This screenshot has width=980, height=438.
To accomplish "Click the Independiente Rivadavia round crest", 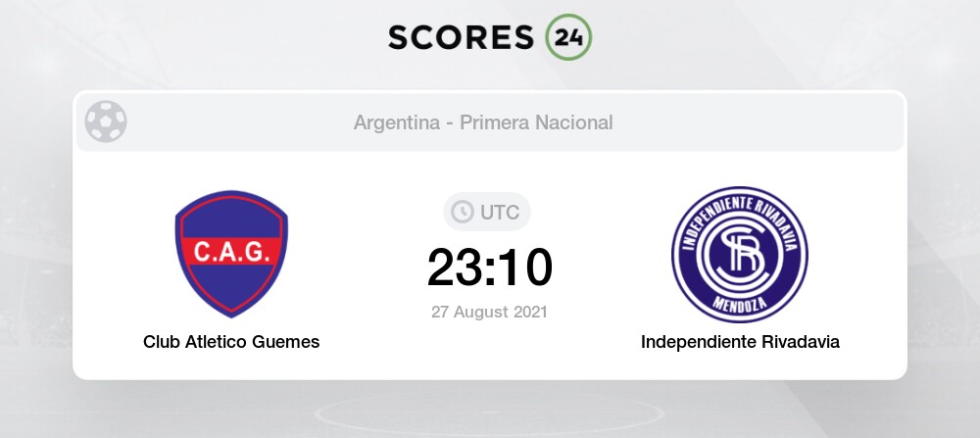I will [740, 255].
